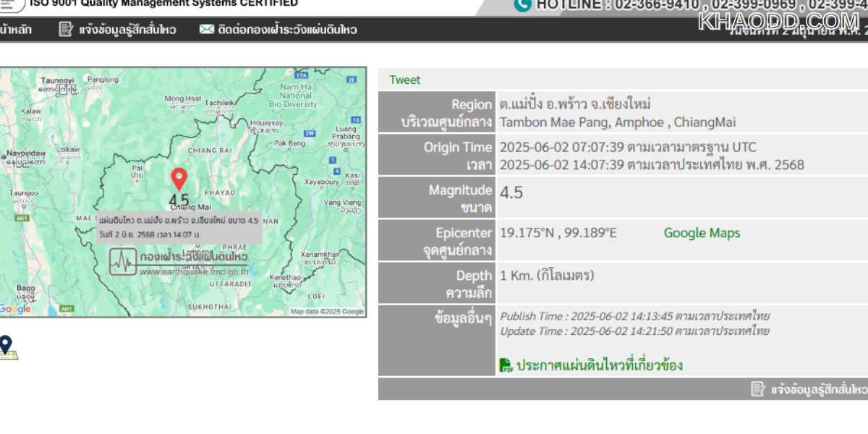Click the magnitude value 4.5 in the table
The height and width of the screenshot is (434, 868).
(511, 192)
